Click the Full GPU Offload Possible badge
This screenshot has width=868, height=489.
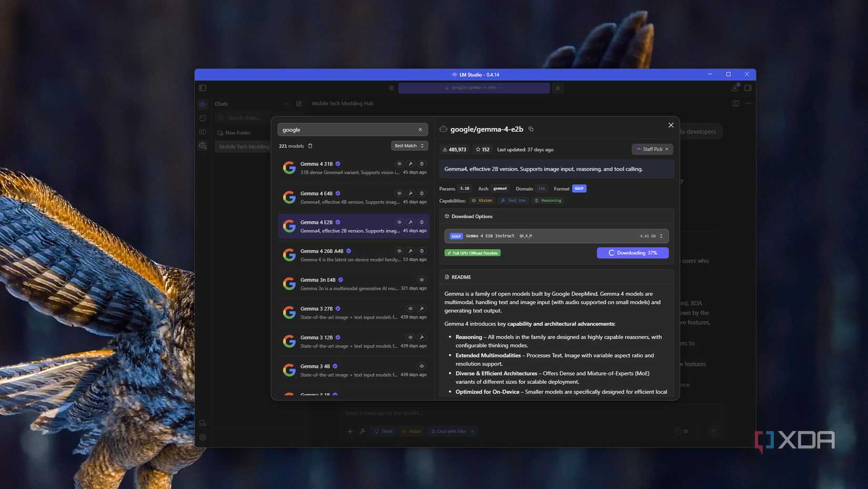click(x=472, y=253)
